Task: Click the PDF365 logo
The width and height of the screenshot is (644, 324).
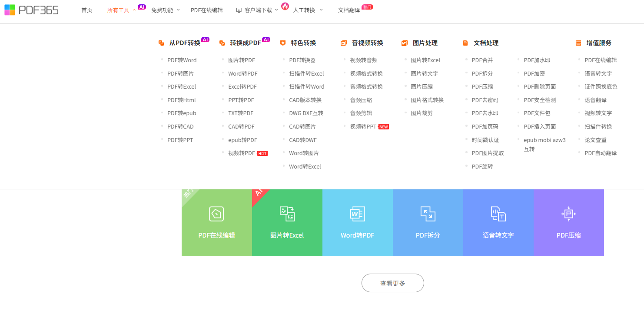Action: tap(31, 10)
